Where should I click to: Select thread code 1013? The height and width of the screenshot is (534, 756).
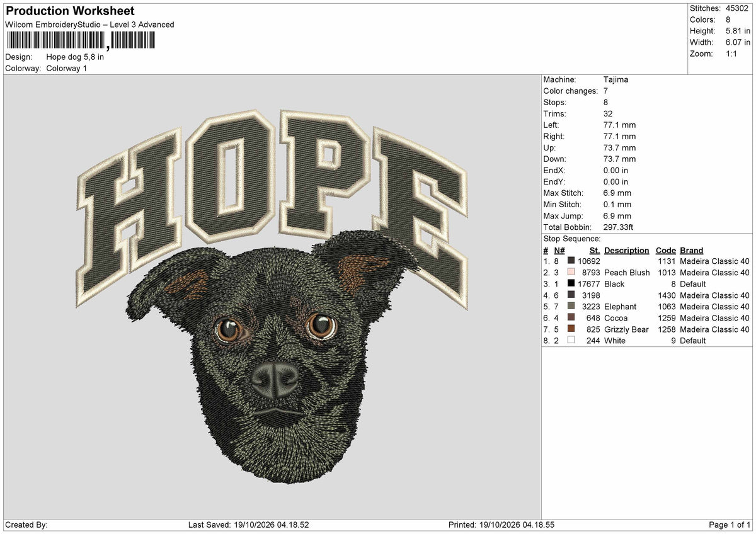tap(667, 272)
